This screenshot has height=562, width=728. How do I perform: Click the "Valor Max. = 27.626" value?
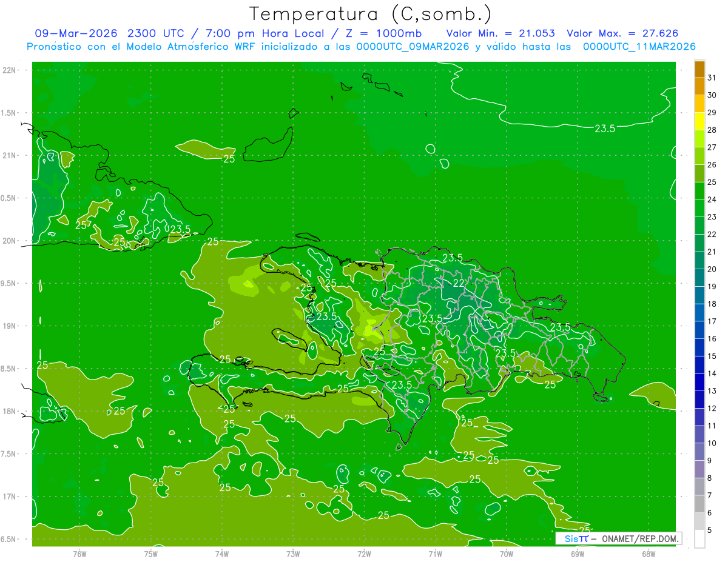pos(622,33)
